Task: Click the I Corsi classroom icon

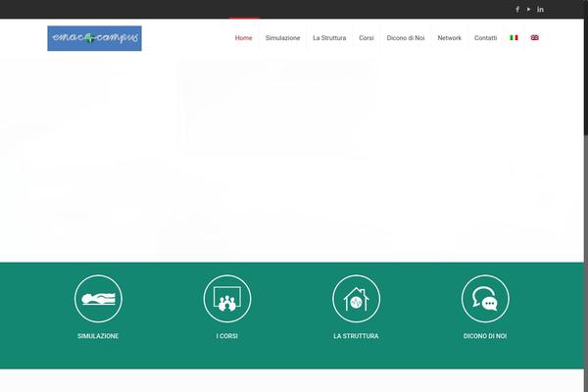Action: click(x=227, y=298)
